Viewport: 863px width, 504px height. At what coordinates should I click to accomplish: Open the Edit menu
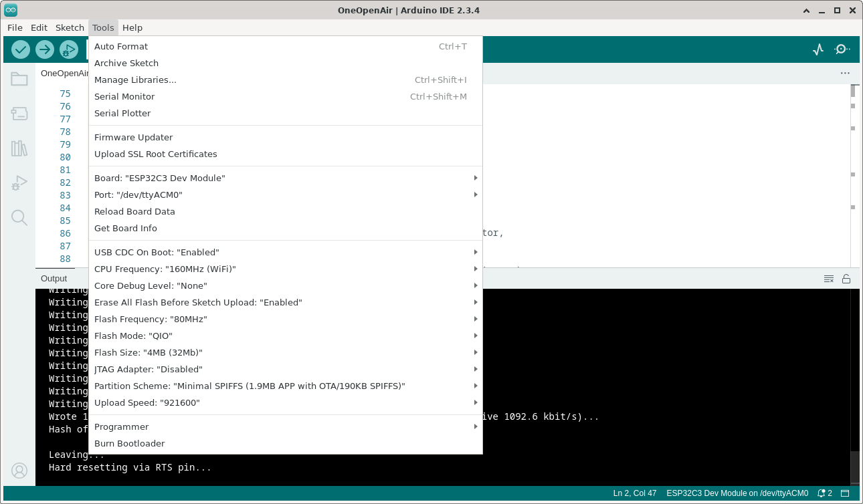(39, 27)
